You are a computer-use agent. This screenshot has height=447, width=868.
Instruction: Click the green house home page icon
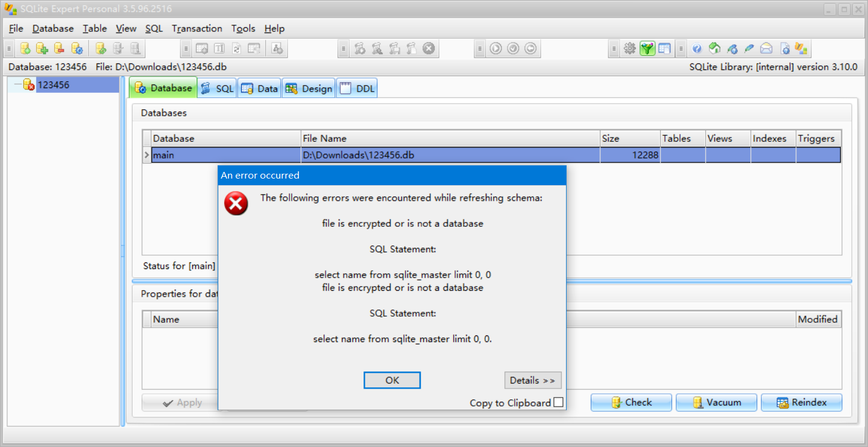(715, 48)
